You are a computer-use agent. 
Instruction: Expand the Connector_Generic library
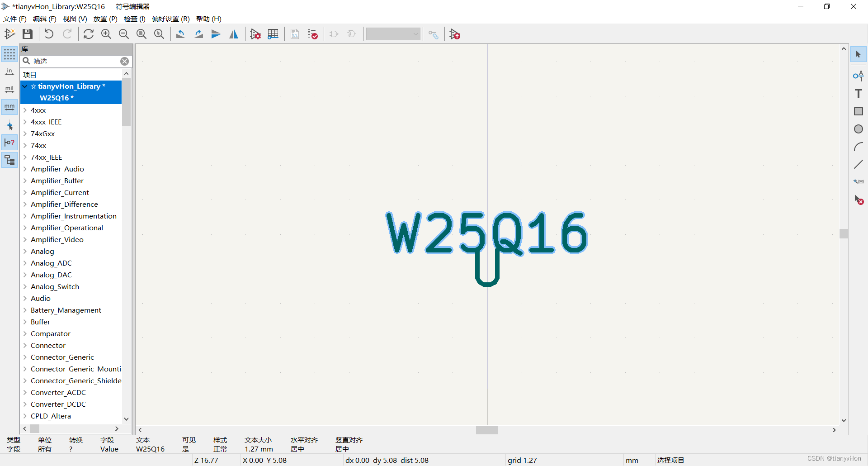point(25,357)
